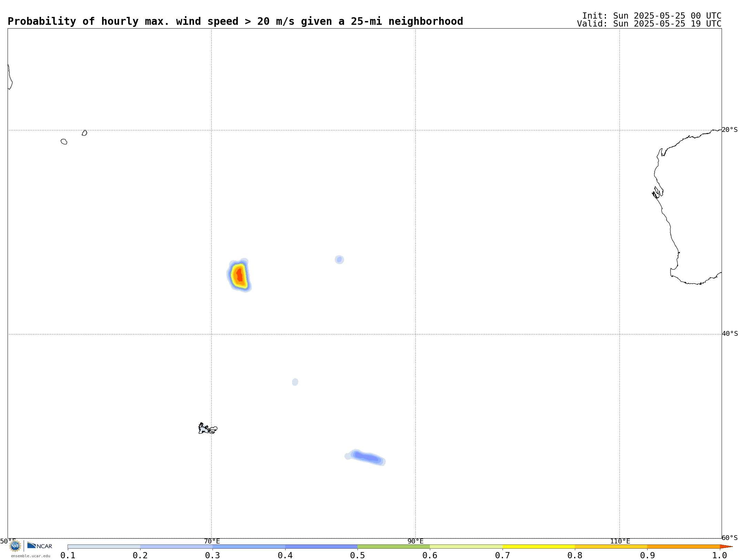The width and height of the screenshot is (744, 560).
Task: Click the Réunion island outline
Action: point(64,142)
